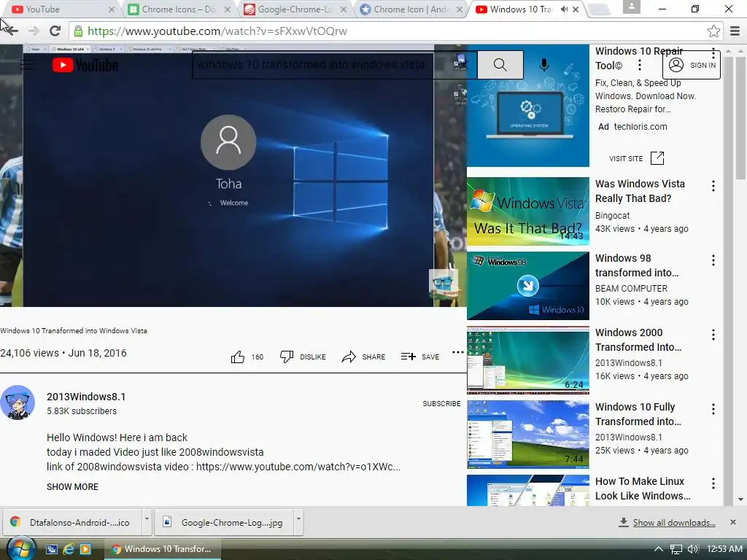Open options for Was Windows Vista video
This screenshot has width=747, height=560.
713,186
